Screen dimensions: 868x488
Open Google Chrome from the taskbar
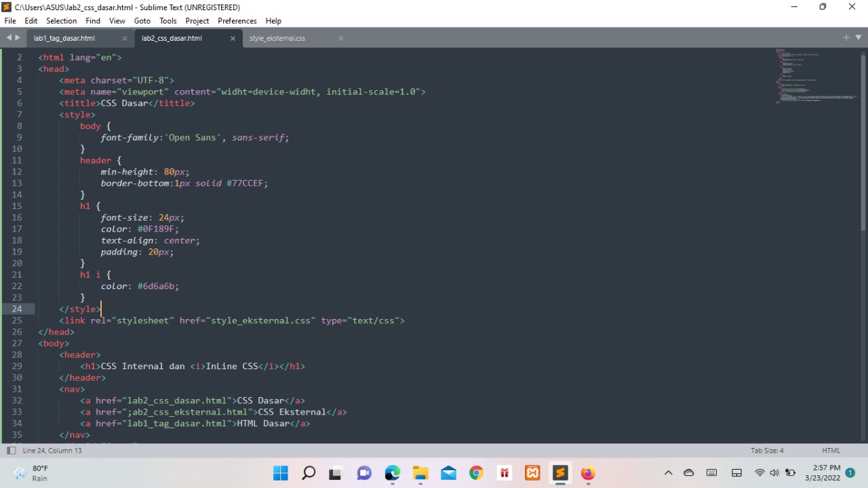coord(476,473)
